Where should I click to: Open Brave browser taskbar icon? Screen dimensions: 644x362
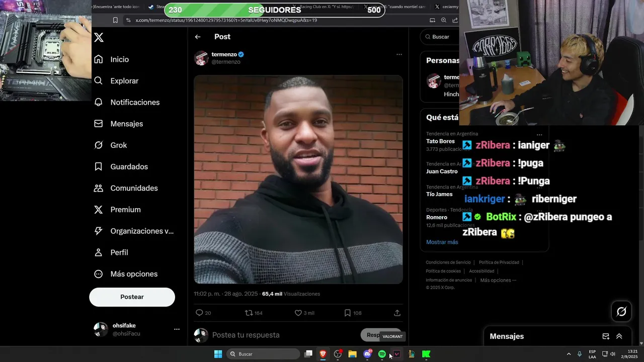(323, 354)
